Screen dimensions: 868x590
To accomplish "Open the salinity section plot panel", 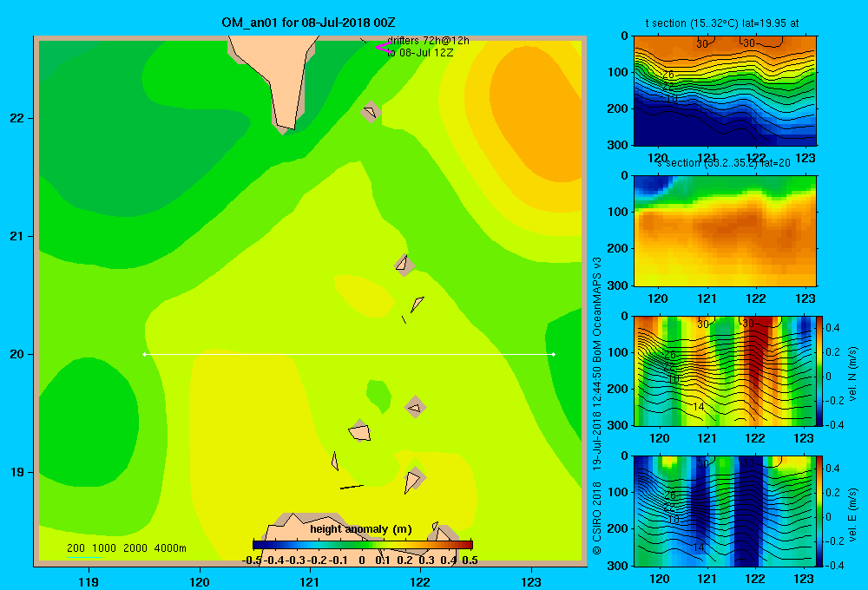I will point(725,231).
